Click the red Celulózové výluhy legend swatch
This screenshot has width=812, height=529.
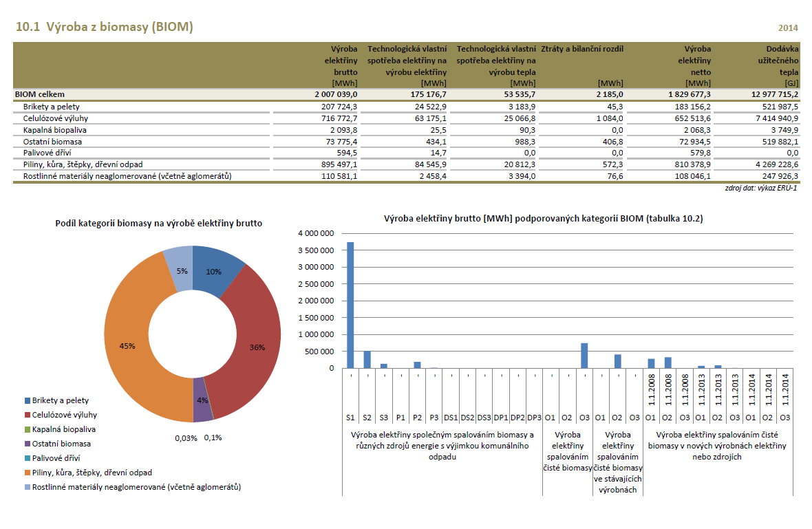[27, 415]
